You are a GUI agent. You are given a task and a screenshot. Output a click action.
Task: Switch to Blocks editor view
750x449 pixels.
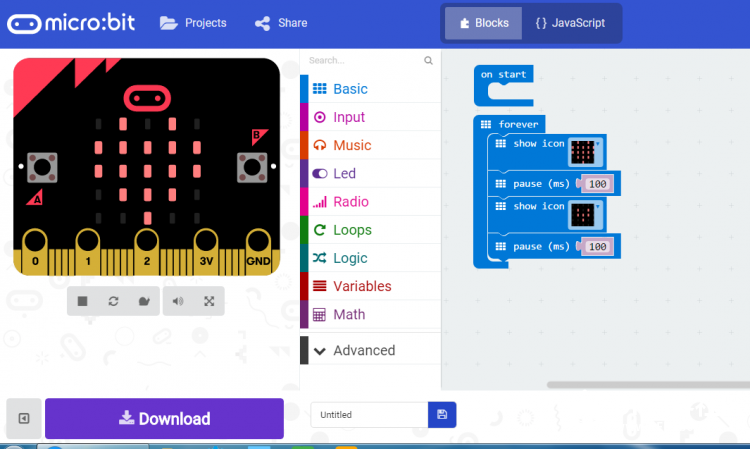click(483, 23)
